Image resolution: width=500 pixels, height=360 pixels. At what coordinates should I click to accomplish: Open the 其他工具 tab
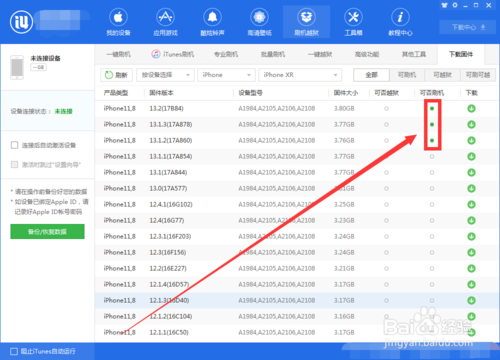pyautogui.click(x=414, y=54)
